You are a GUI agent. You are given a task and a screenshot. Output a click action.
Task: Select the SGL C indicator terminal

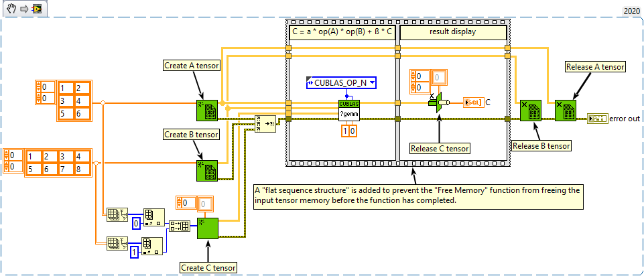coord(472,102)
